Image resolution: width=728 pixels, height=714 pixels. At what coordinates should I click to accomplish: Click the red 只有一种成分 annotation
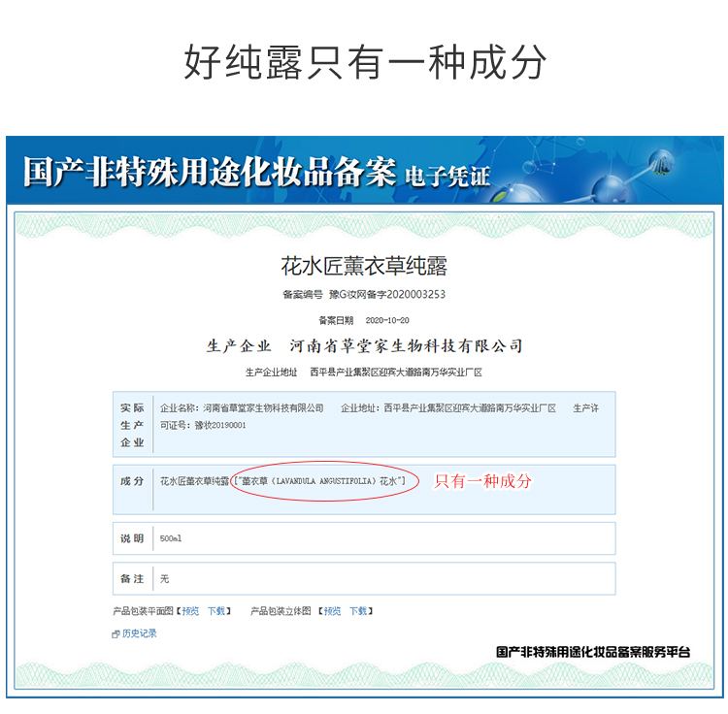pos(482,481)
